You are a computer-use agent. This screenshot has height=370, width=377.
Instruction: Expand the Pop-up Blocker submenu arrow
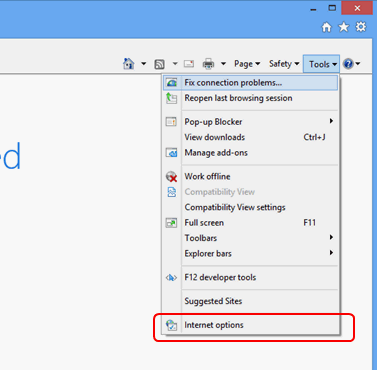331,121
